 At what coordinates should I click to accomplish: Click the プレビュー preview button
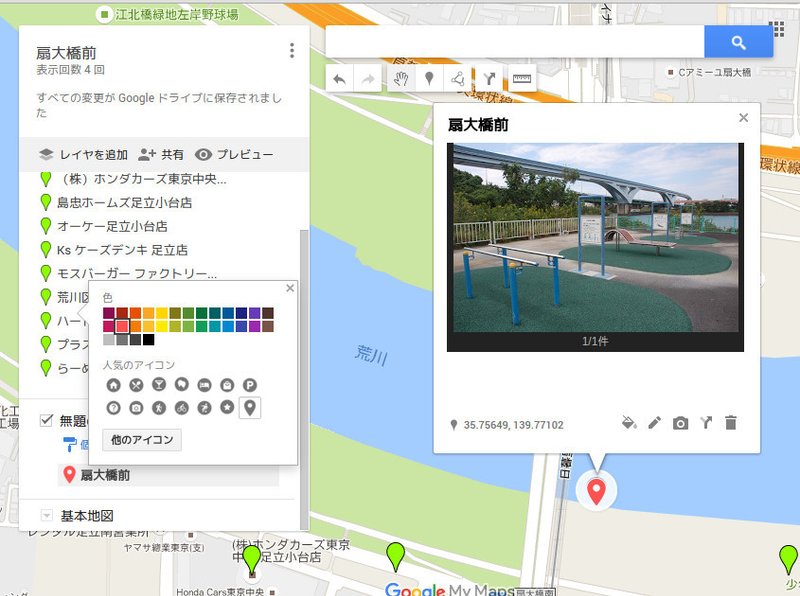(234, 155)
